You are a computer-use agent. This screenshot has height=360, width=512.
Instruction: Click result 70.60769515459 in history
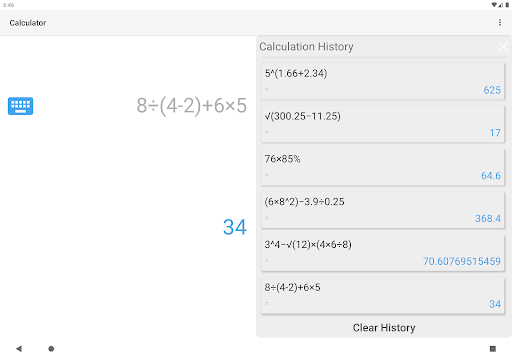(462, 261)
